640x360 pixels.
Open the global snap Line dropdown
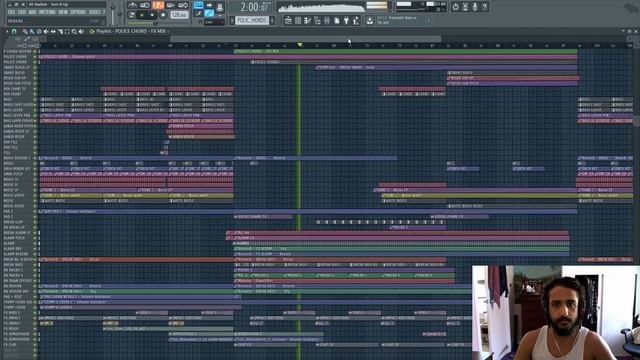(x=214, y=22)
